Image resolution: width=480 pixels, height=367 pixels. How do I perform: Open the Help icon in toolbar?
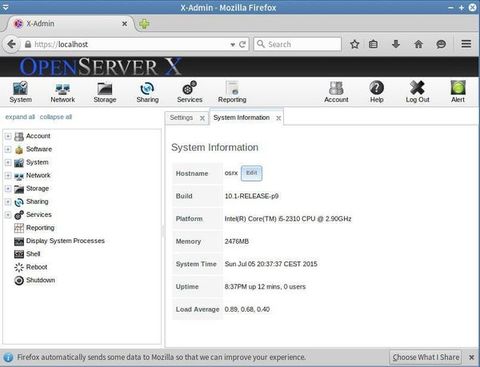click(377, 92)
